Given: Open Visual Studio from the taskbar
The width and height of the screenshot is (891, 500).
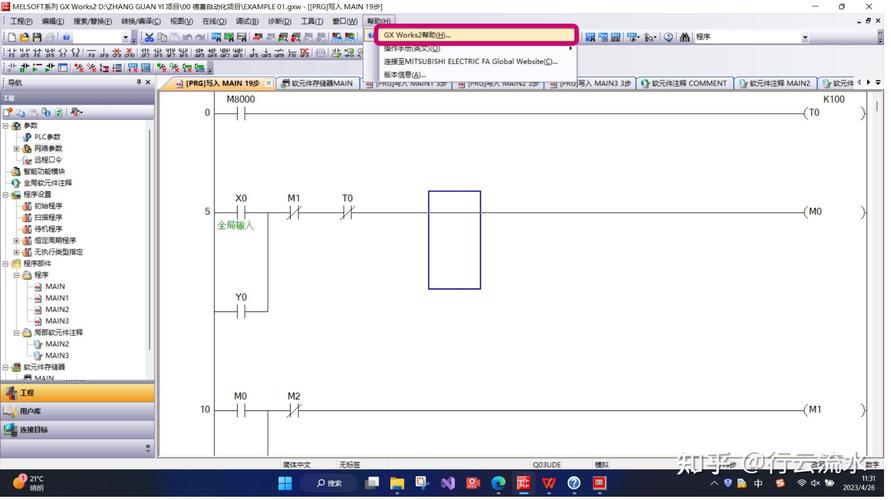Looking at the screenshot, I should coord(447,484).
